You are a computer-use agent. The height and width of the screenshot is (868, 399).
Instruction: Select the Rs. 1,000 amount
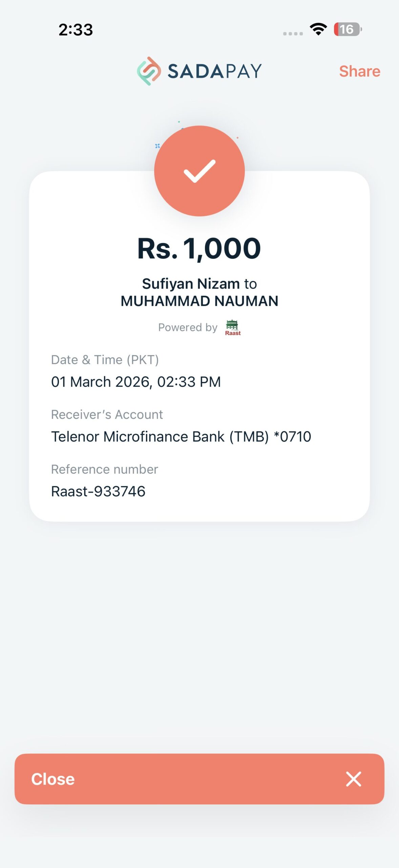[x=199, y=249]
